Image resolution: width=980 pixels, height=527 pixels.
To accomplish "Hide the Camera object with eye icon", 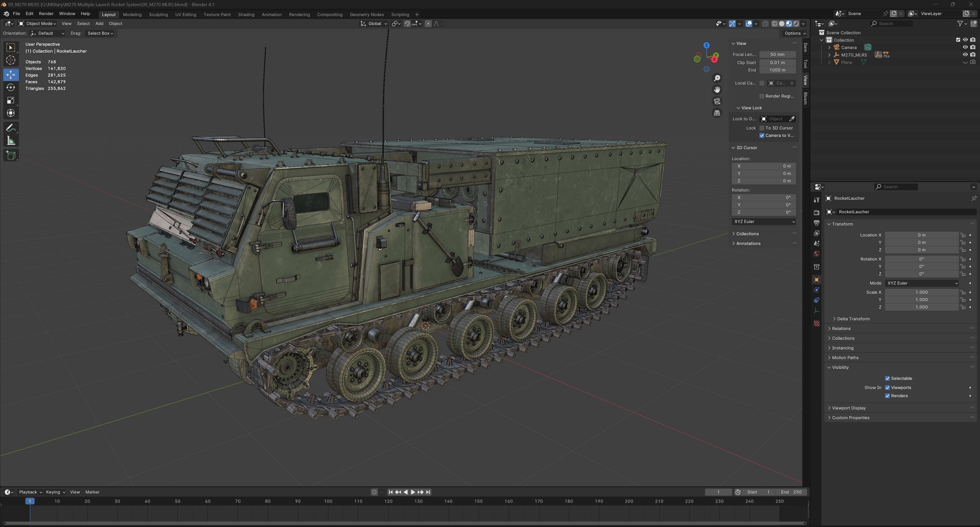I will pos(965,47).
